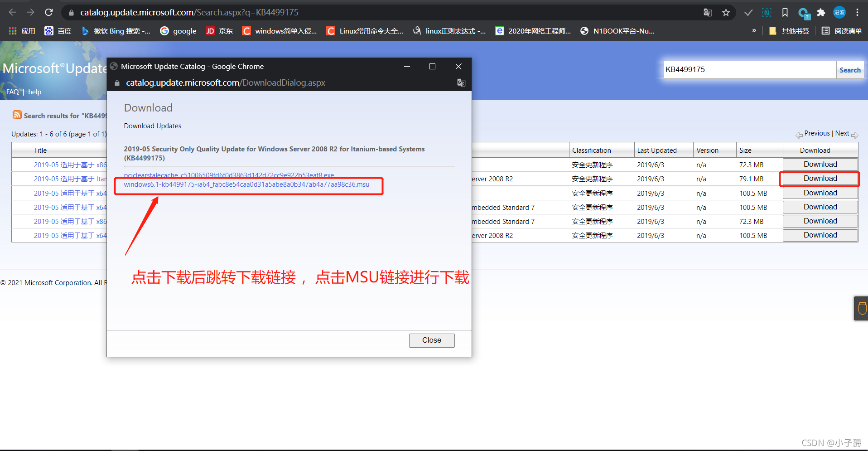The height and width of the screenshot is (451, 868).
Task: Click the main window address bar URL
Action: pyautogui.click(x=189, y=13)
